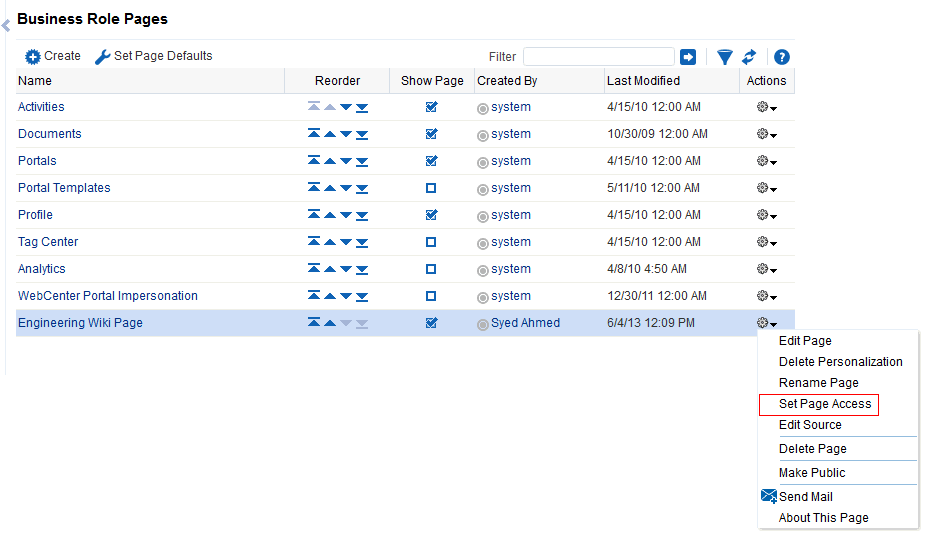This screenshot has height=547, width=938.
Task: Move Activities page down one
Action: tap(346, 107)
